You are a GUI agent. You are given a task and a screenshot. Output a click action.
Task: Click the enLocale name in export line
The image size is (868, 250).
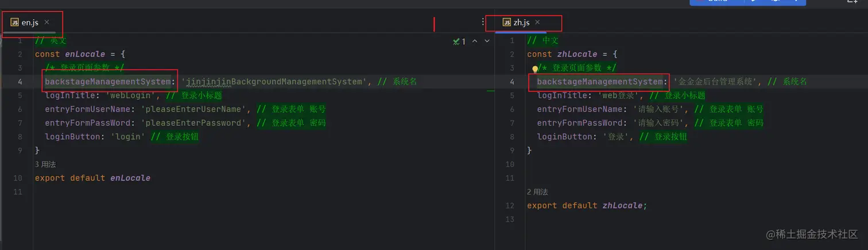[x=130, y=178]
